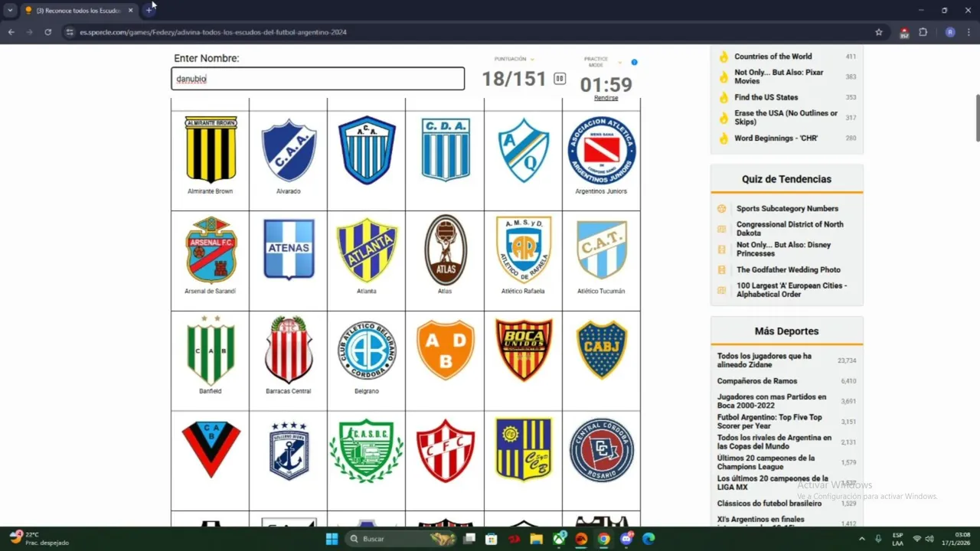
Task: Open Congressional District of North Dakota quiz
Action: (x=790, y=229)
